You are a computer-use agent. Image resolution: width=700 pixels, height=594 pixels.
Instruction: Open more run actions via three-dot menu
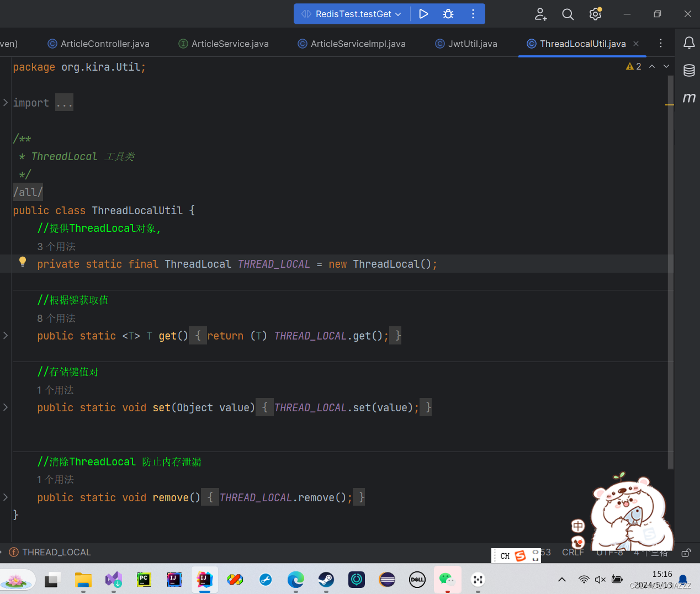473,14
